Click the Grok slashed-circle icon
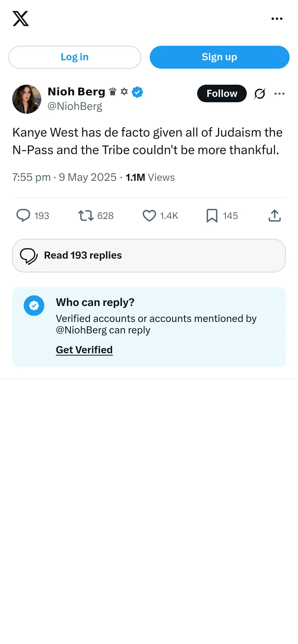Screen dimensions: 298x644 coord(260,94)
